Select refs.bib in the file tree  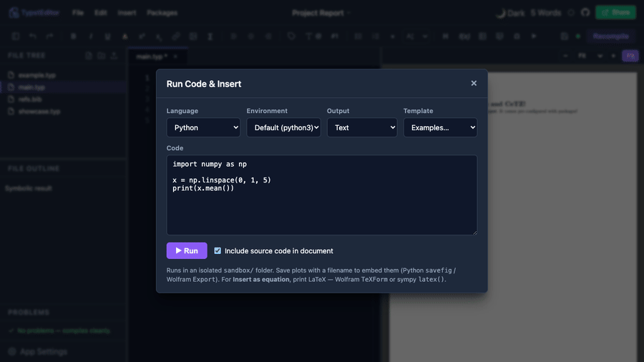pyautogui.click(x=30, y=99)
